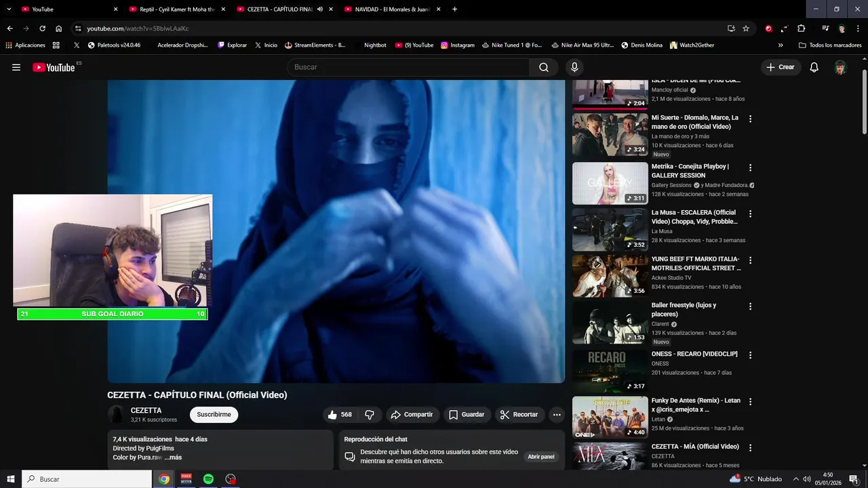Screen dimensions: 868x488
Task: Open the account avatar menu
Action: point(840,67)
